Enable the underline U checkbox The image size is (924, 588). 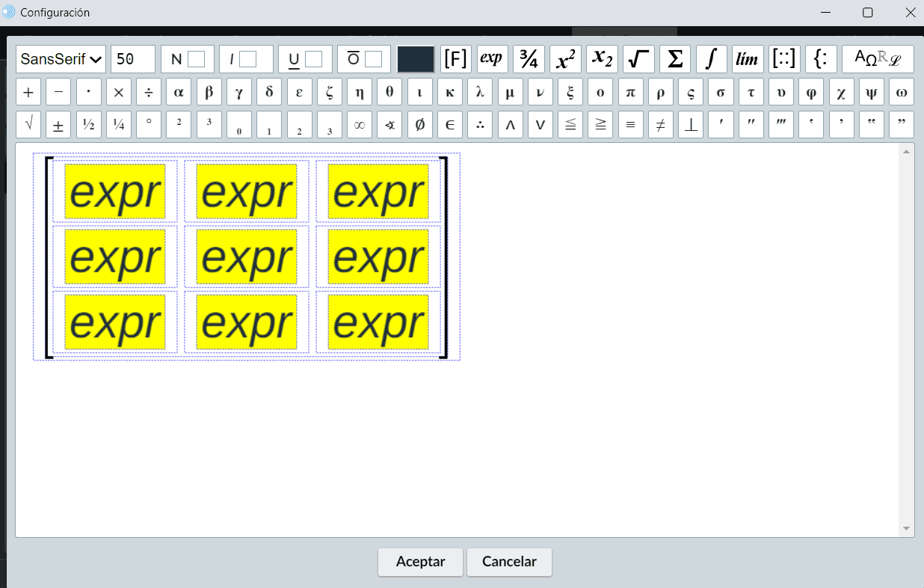click(313, 59)
